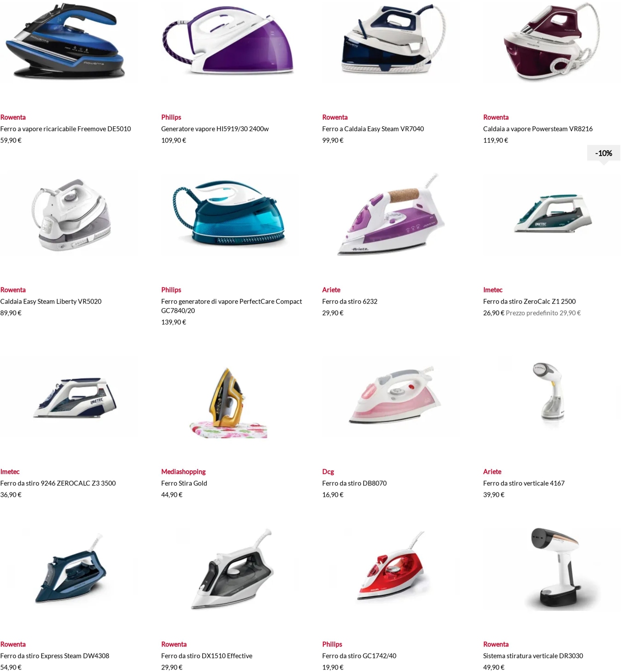Open the Caldaia a vapore Powersteam VR8216 link

click(538, 129)
